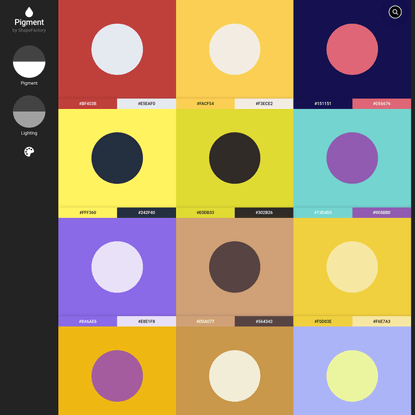Screen dimensions: 415x415
Task: Select the navy palette with pink circle
Action: click(x=352, y=49)
